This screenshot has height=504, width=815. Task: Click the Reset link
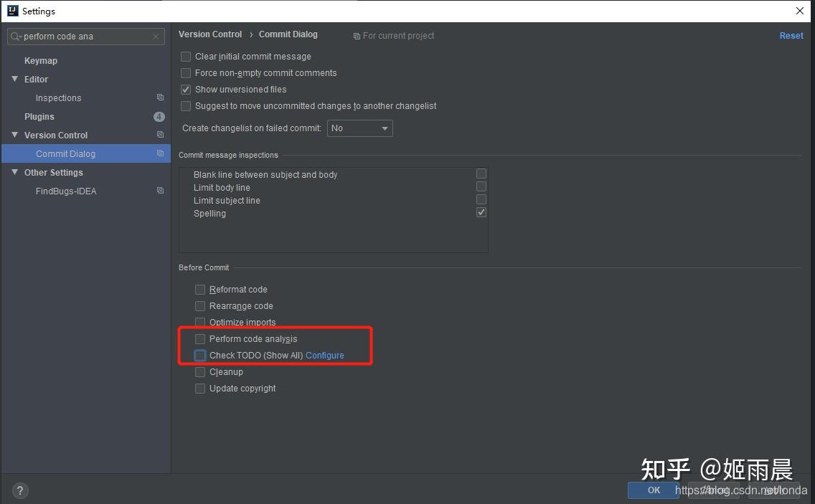[791, 36]
